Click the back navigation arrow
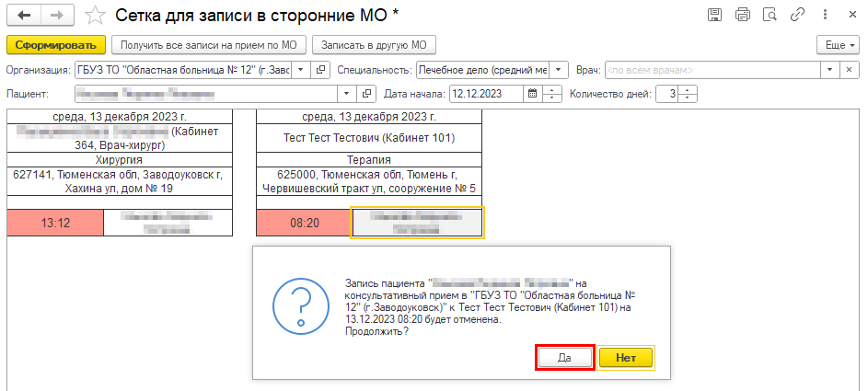 pos(23,15)
